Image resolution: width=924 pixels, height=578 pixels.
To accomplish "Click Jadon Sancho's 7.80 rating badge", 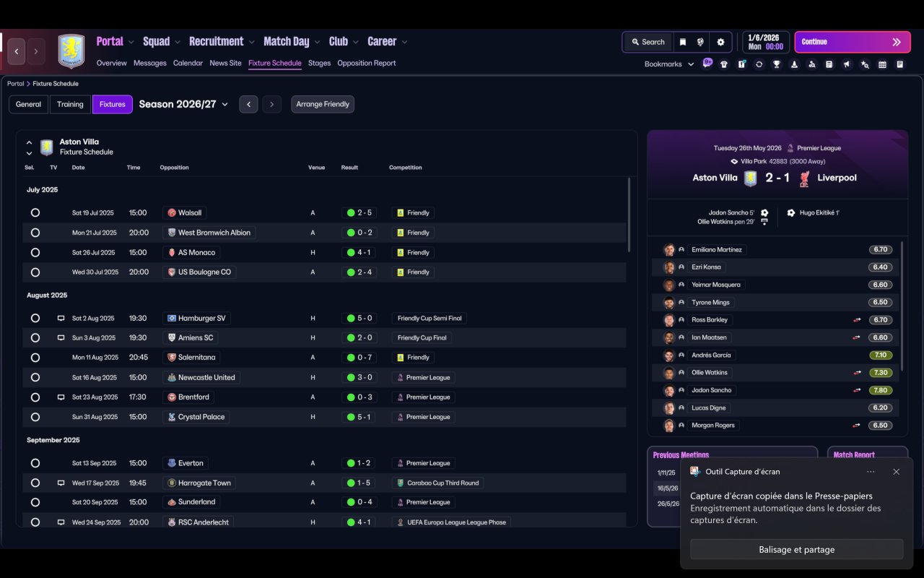I will pos(881,390).
